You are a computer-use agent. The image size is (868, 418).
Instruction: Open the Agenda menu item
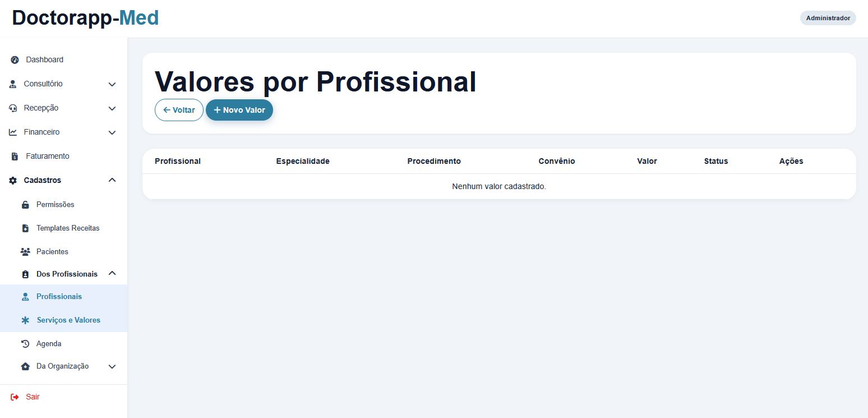click(x=64, y=343)
